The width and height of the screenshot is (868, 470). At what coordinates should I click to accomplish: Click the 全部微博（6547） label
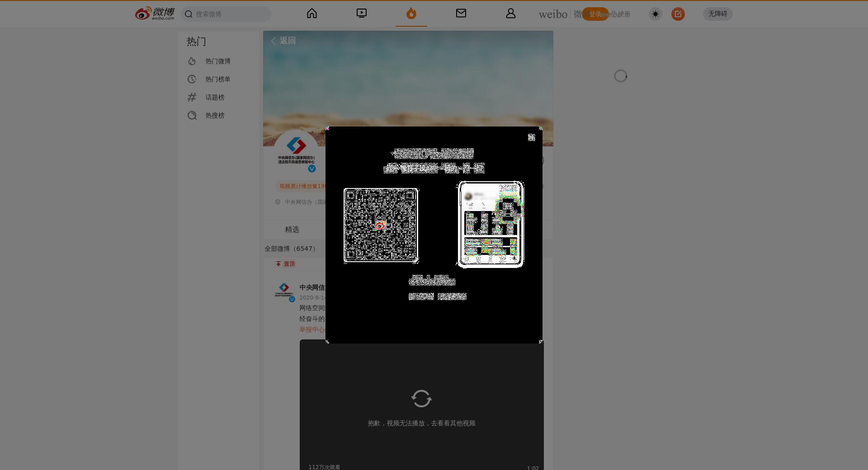pos(290,249)
